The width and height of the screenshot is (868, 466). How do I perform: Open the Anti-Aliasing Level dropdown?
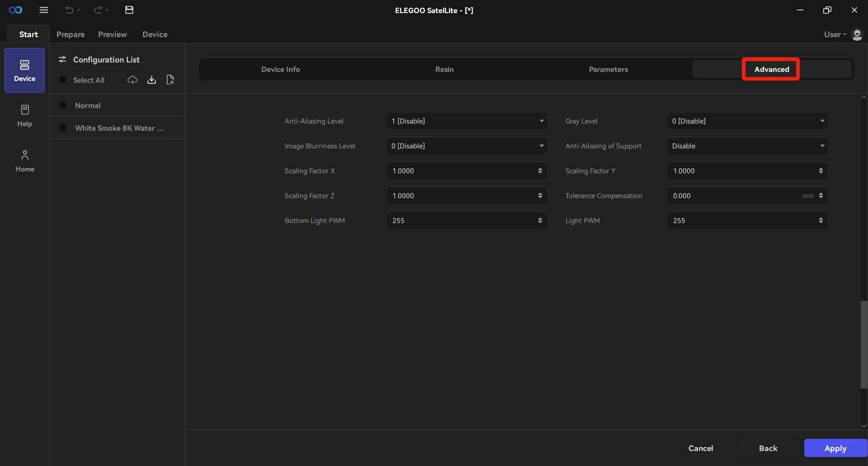click(467, 121)
